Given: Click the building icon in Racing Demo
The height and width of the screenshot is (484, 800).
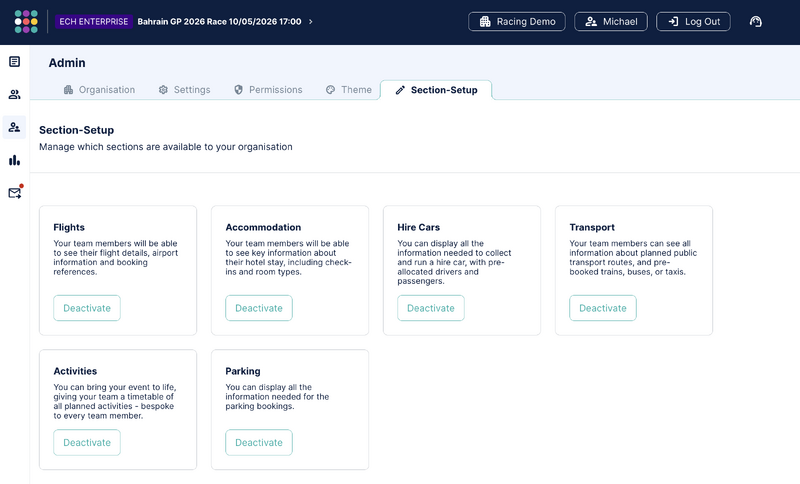Looking at the screenshot, I should pos(485,21).
